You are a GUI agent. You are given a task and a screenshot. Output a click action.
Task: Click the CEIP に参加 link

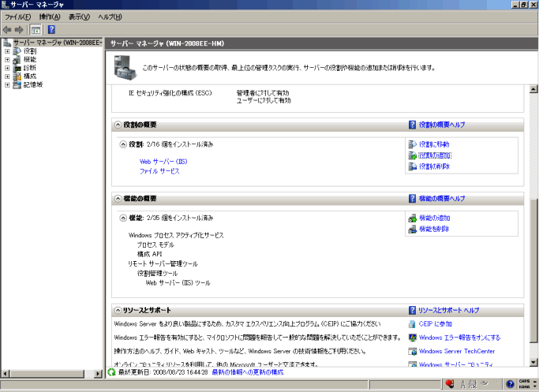point(435,324)
